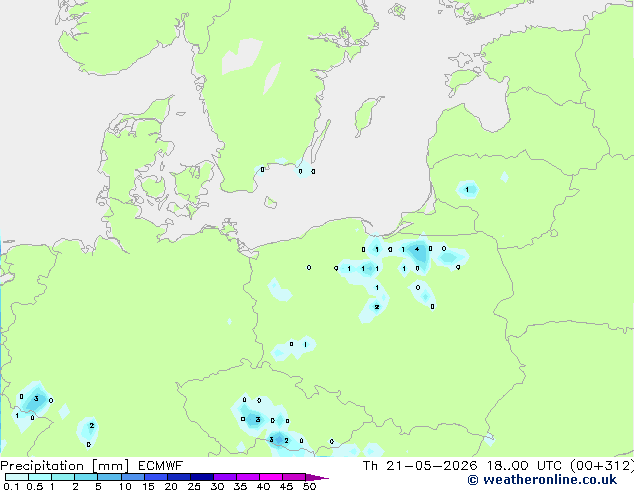Click the purple arrow tip beyond 50

(318, 477)
